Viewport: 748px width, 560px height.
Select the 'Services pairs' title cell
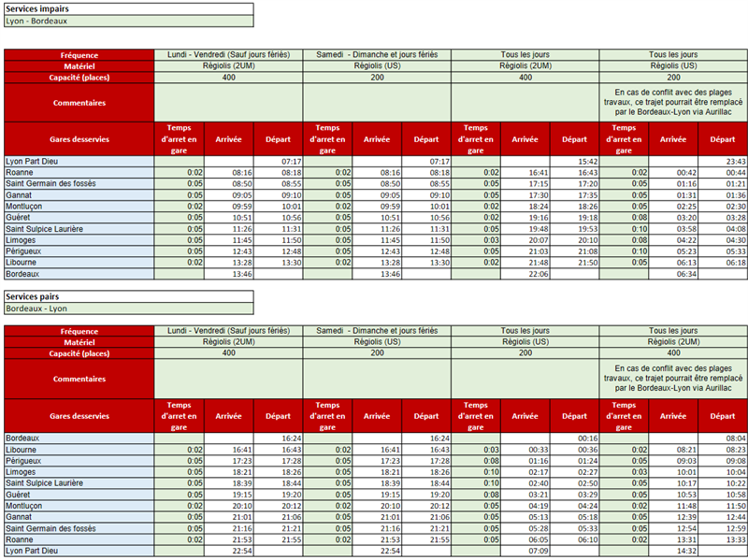[x=128, y=296]
